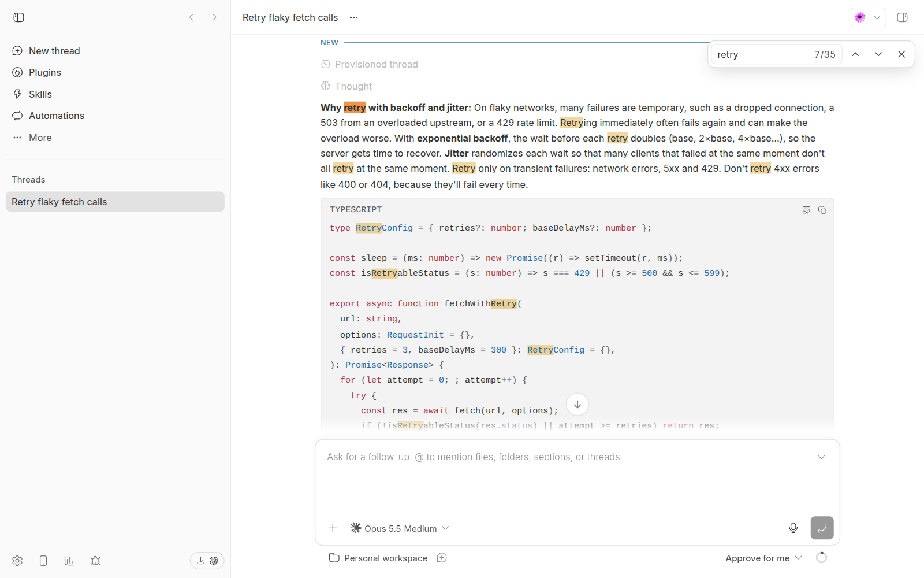Select the Retry flaky fetch calls thread
The image size is (924, 578).
[115, 202]
